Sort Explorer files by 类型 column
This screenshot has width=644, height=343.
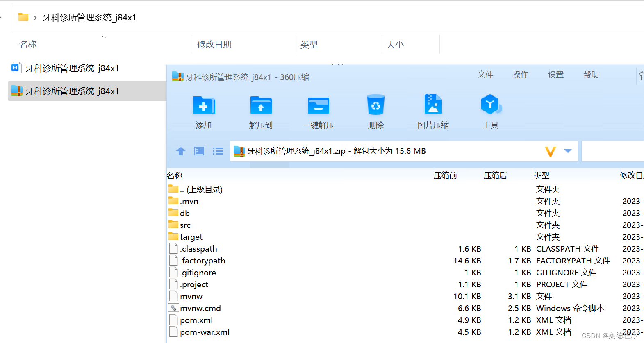click(309, 44)
